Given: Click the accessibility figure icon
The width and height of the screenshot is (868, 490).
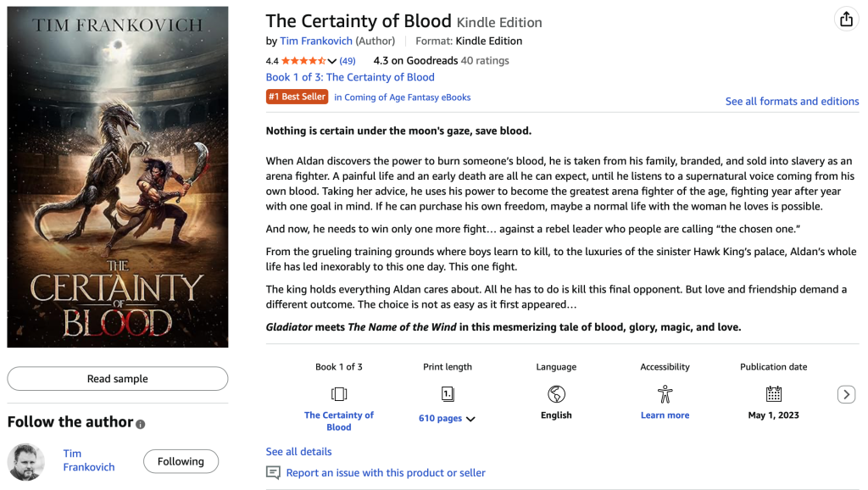Looking at the screenshot, I should [x=665, y=394].
